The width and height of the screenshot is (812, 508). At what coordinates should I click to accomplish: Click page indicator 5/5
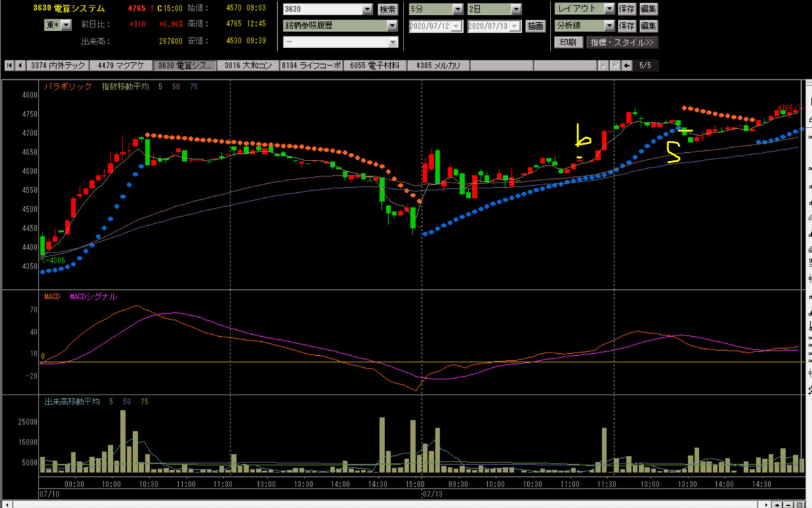tap(645, 65)
